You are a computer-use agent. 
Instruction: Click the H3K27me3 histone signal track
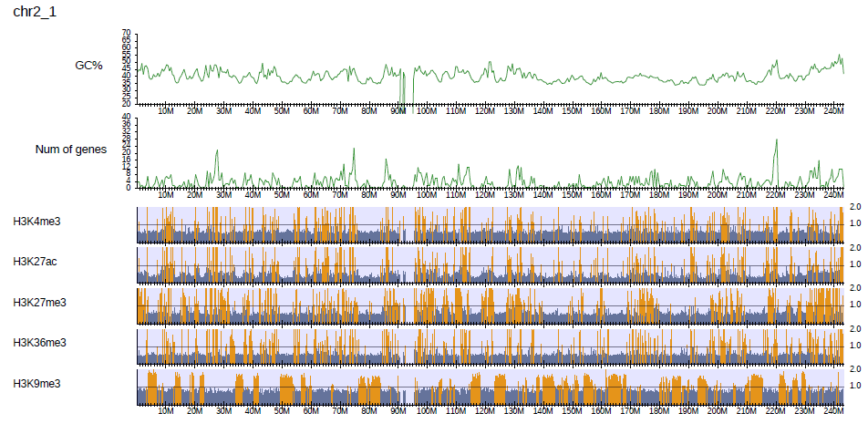click(x=490, y=305)
